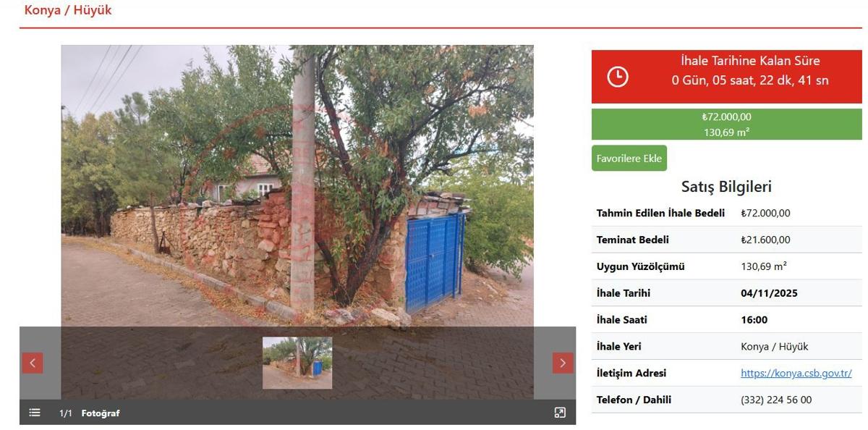
Task: Open the konya.csb.gov.tr contact link
Action: pyautogui.click(x=796, y=373)
